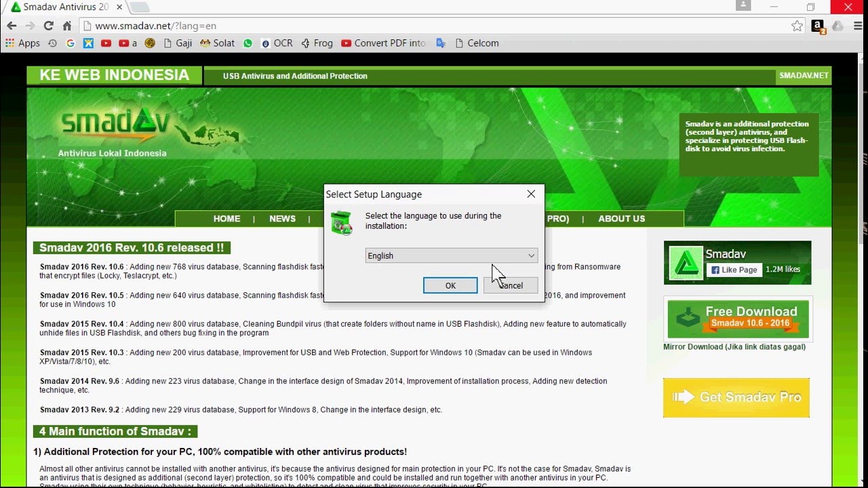Close the Select Setup Language dialog
The width and height of the screenshot is (868, 488).
tap(531, 194)
